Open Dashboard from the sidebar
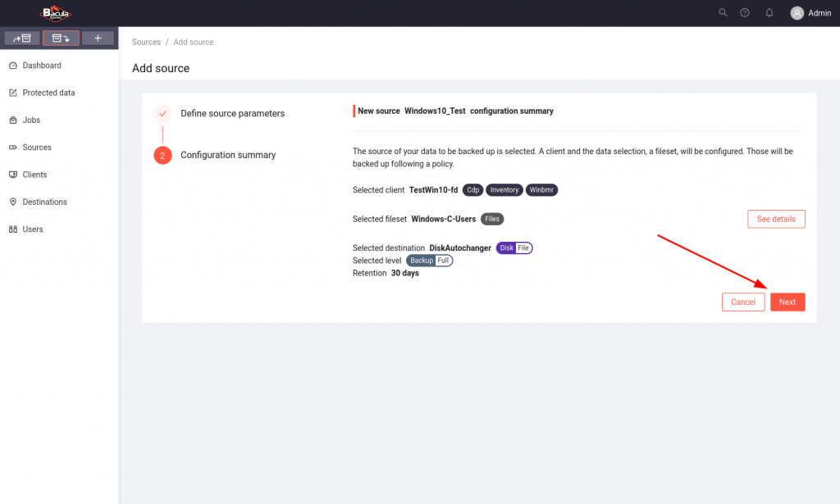 [x=42, y=66]
